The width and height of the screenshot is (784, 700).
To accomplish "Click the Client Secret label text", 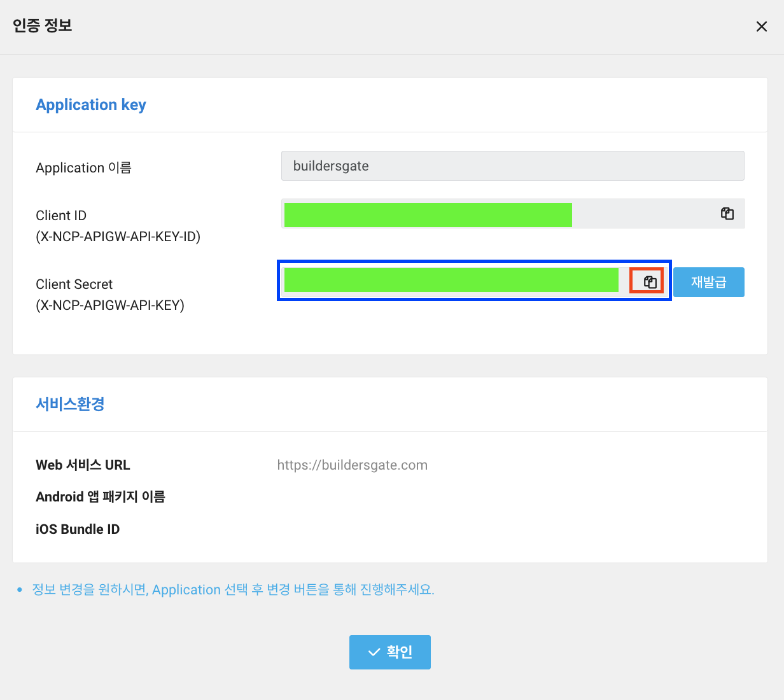I will [x=74, y=284].
